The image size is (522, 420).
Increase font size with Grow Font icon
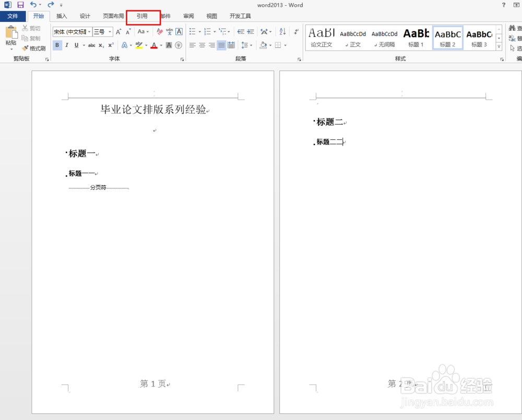[x=118, y=31]
